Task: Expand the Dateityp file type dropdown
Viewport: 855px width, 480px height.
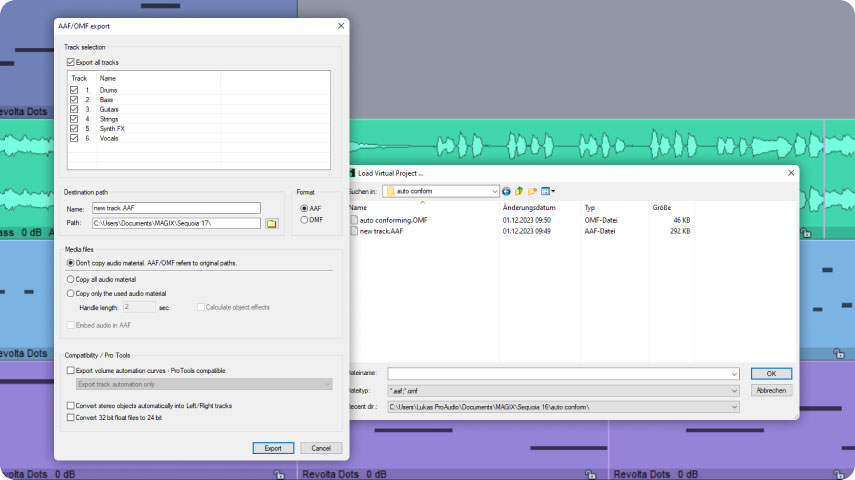Action: [734, 391]
